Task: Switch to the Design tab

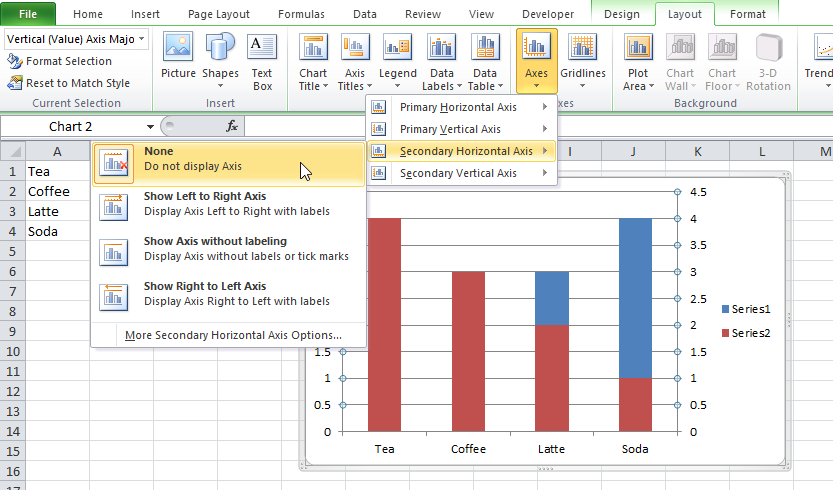Action: (x=621, y=14)
